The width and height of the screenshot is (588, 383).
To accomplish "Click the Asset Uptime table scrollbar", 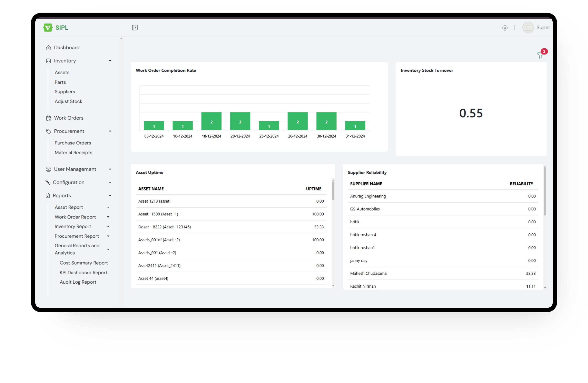I will pos(333,191).
